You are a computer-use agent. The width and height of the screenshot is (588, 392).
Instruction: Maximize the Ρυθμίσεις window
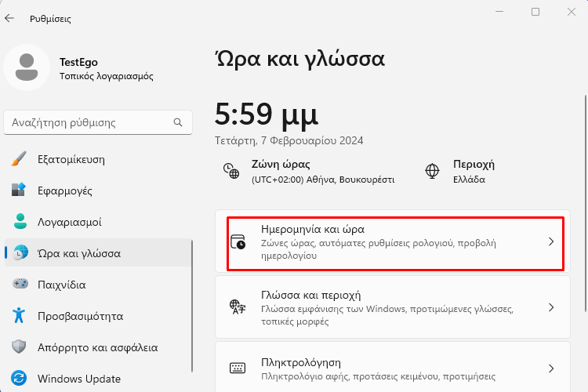click(535, 12)
